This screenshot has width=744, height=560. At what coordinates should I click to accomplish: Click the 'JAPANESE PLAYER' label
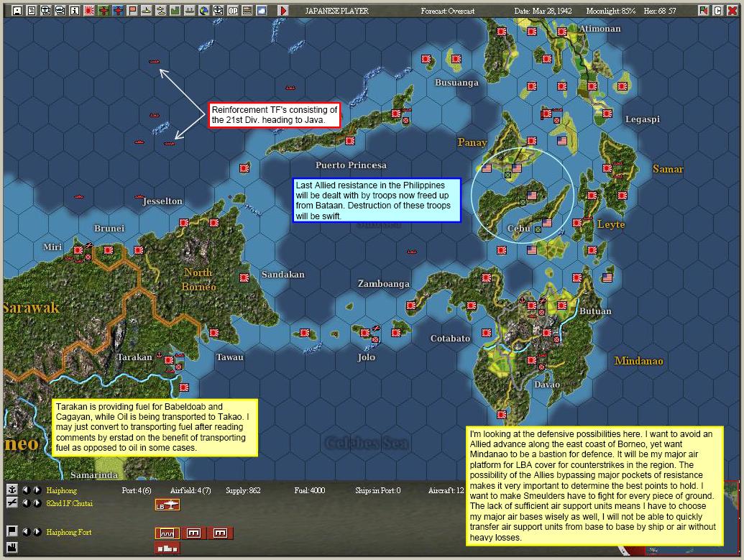tap(336, 11)
